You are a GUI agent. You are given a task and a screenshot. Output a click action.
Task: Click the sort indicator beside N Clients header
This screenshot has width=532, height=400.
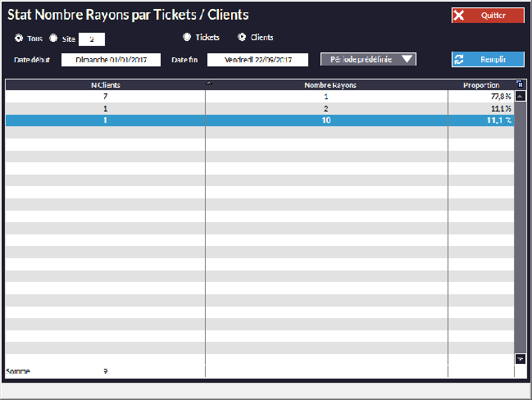208,84
